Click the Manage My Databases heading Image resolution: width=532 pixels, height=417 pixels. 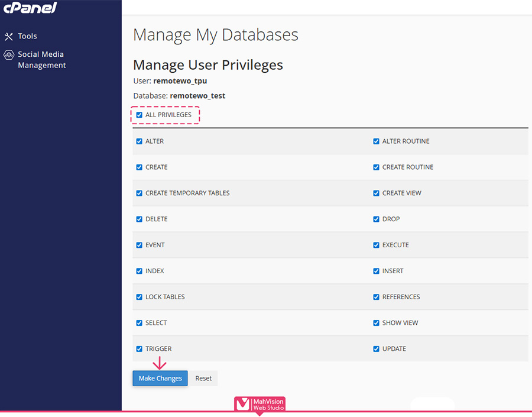coord(215,35)
